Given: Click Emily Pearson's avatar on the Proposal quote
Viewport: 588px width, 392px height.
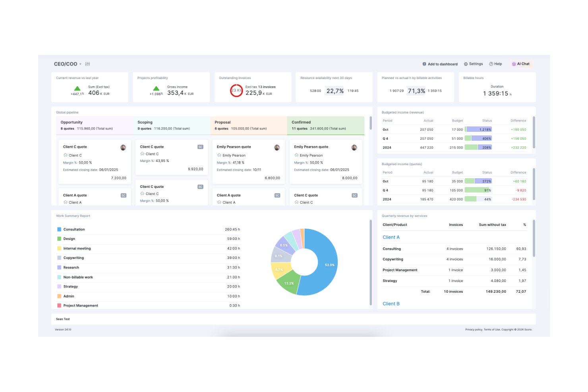Looking at the screenshot, I should click(x=277, y=147).
